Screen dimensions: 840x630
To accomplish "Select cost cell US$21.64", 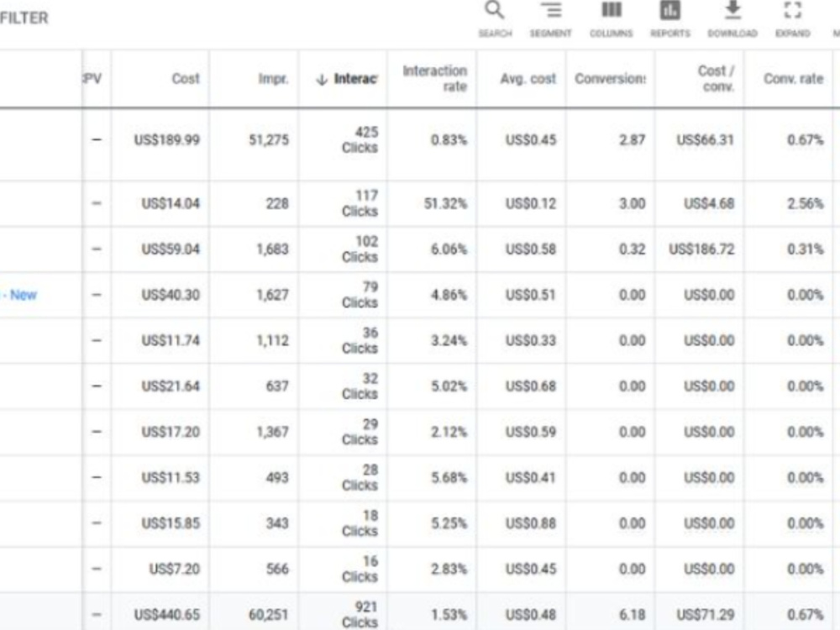I will (171, 386).
